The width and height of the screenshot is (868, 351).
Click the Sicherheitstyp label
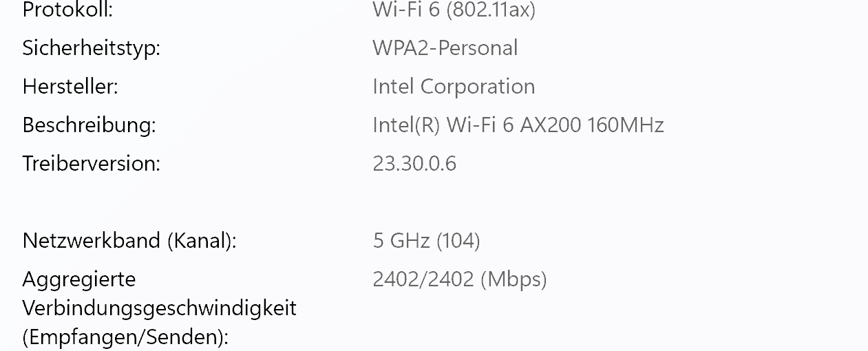[x=91, y=48]
